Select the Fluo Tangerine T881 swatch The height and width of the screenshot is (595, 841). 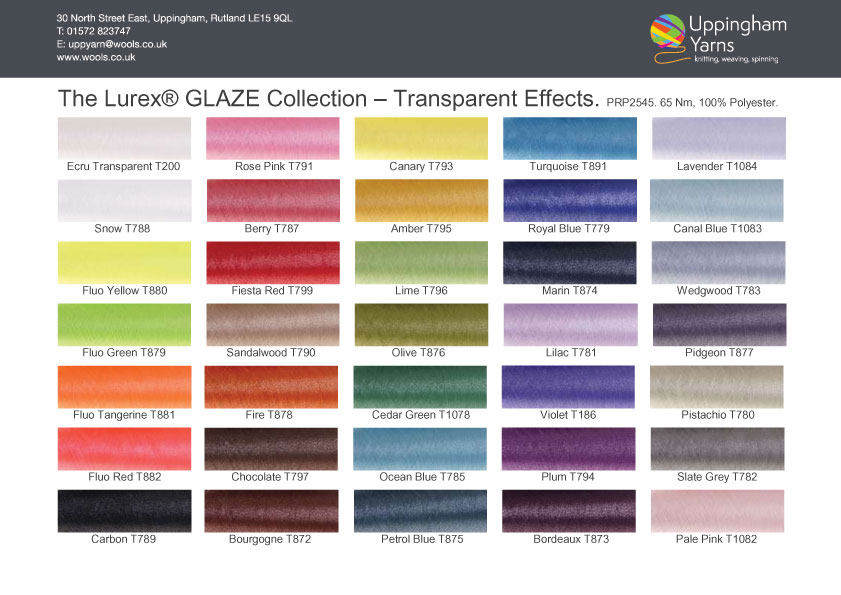click(124, 386)
